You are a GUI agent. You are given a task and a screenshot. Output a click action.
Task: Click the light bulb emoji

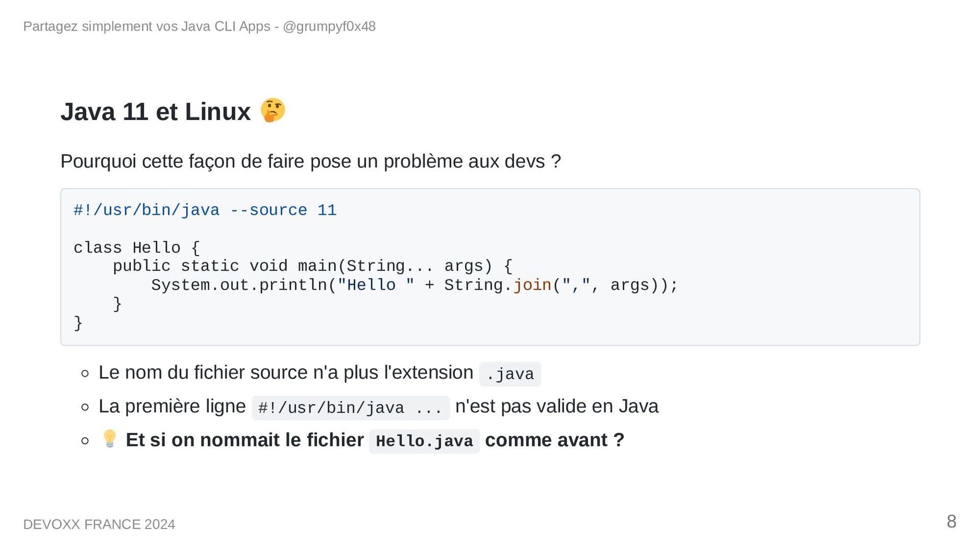point(110,439)
